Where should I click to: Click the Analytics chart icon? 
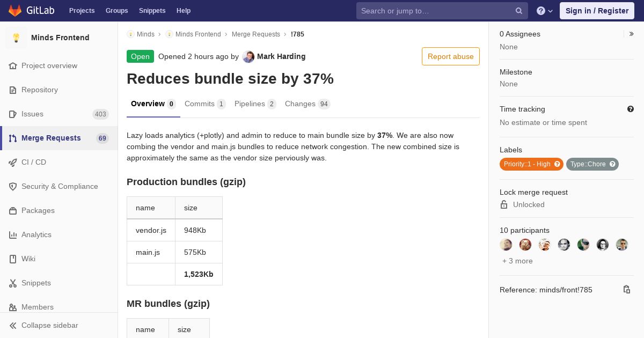(13, 234)
